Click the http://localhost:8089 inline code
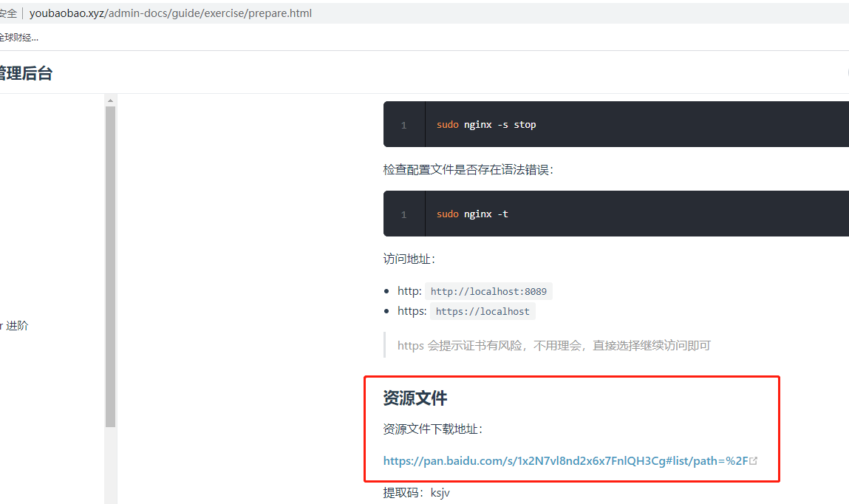This screenshot has height=504, width=849. 488,290
